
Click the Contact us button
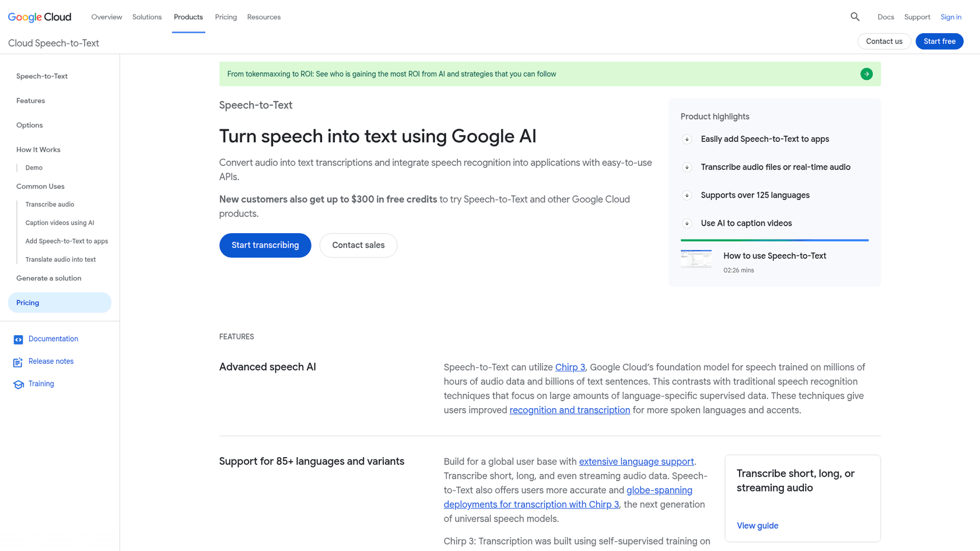coord(884,41)
